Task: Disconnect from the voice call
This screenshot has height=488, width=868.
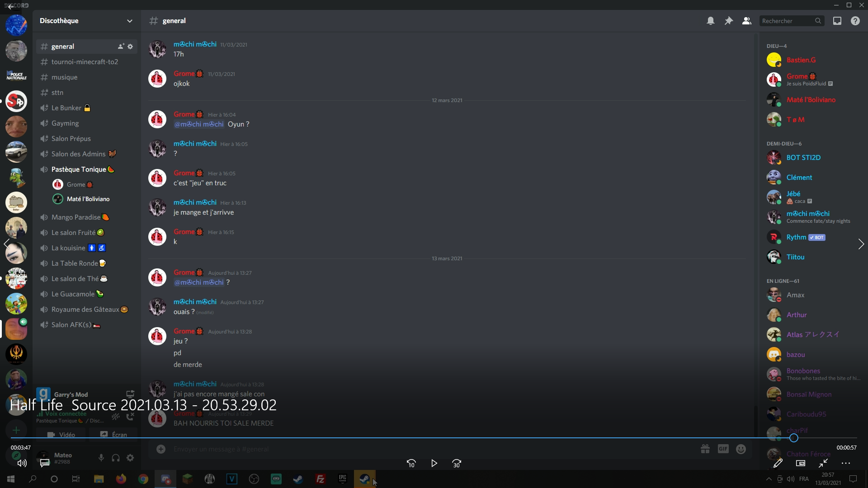Action: 130,417
